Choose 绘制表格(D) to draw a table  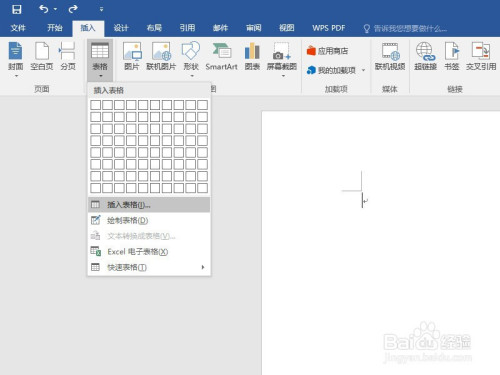pos(149,220)
